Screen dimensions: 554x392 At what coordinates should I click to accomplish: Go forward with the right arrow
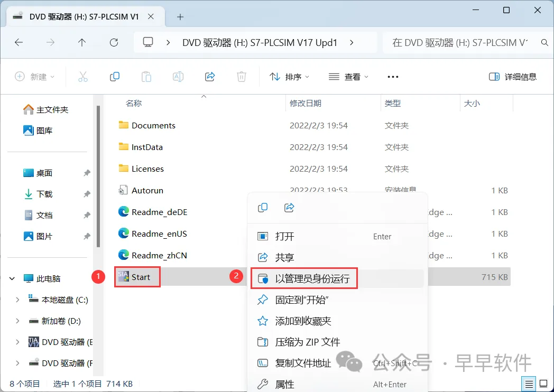51,43
